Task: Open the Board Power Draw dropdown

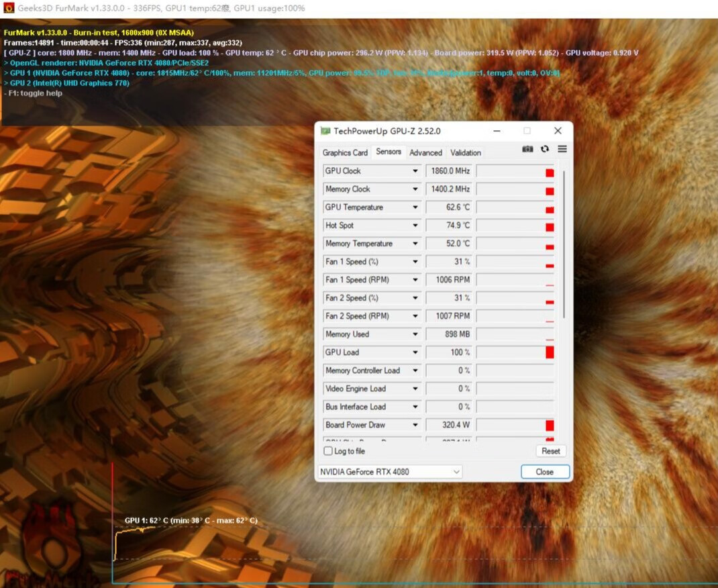Action: [x=415, y=425]
